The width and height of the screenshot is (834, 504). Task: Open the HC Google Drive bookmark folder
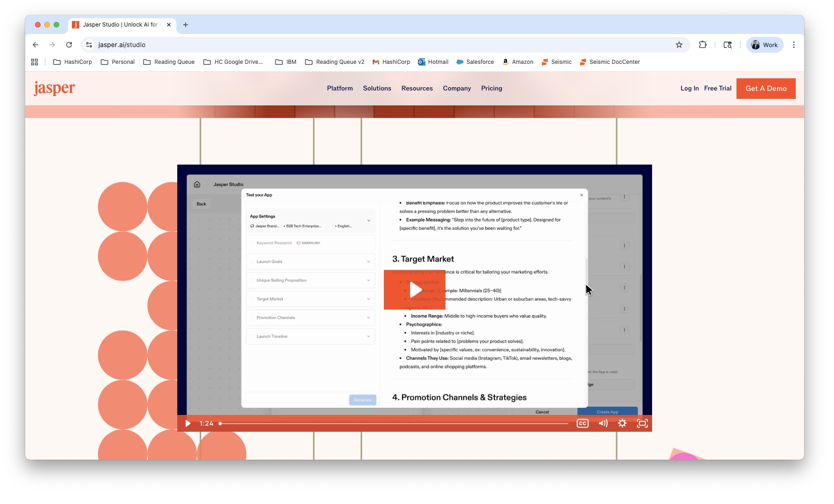pos(233,62)
